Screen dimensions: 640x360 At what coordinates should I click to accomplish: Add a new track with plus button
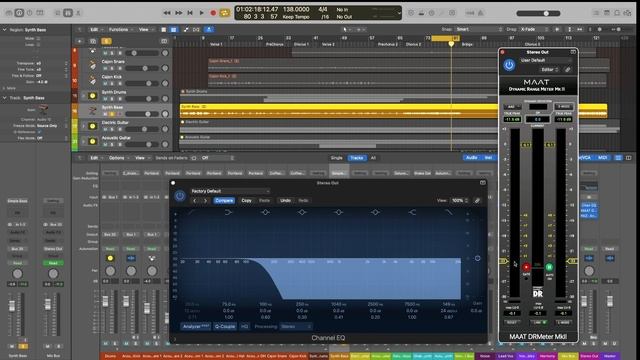(79, 41)
